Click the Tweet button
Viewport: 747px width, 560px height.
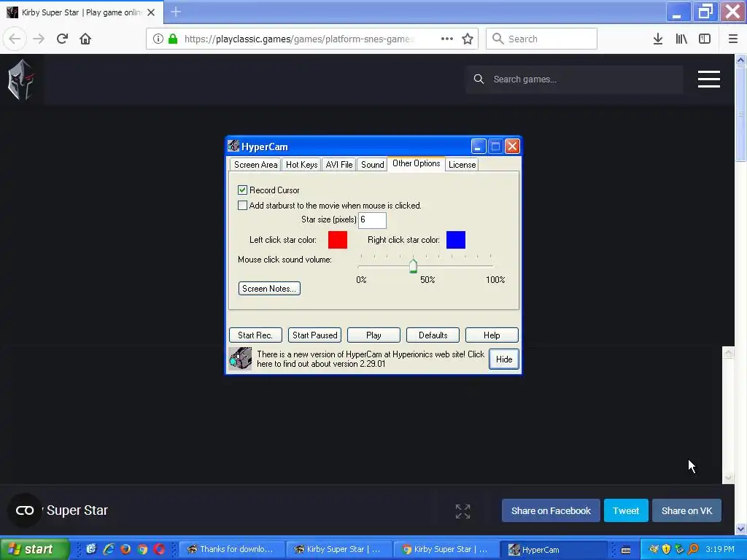point(625,510)
